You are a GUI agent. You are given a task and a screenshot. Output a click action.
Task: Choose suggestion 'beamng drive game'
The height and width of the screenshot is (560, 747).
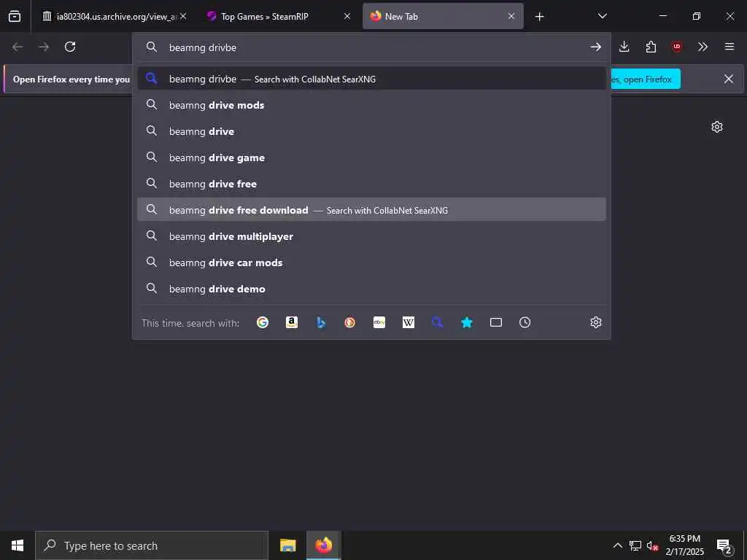[x=371, y=157]
